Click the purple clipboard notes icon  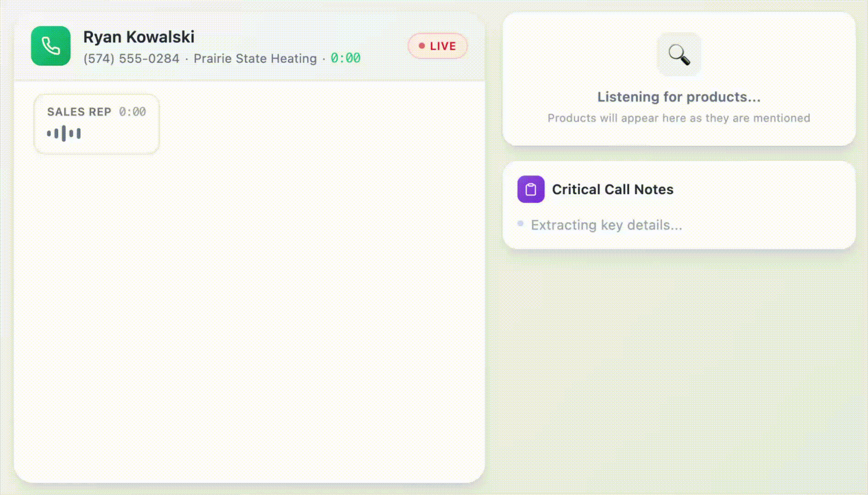pyautogui.click(x=530, y=189)
